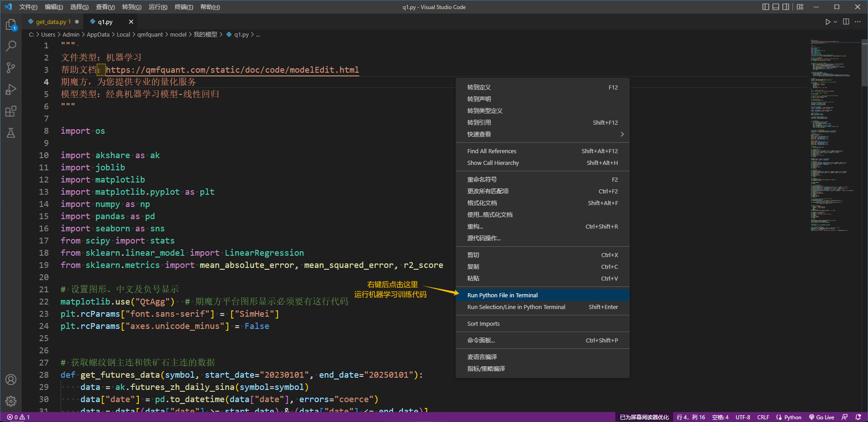
Task: Open the Explorer view in activity bar
Action: pos(11,25)
